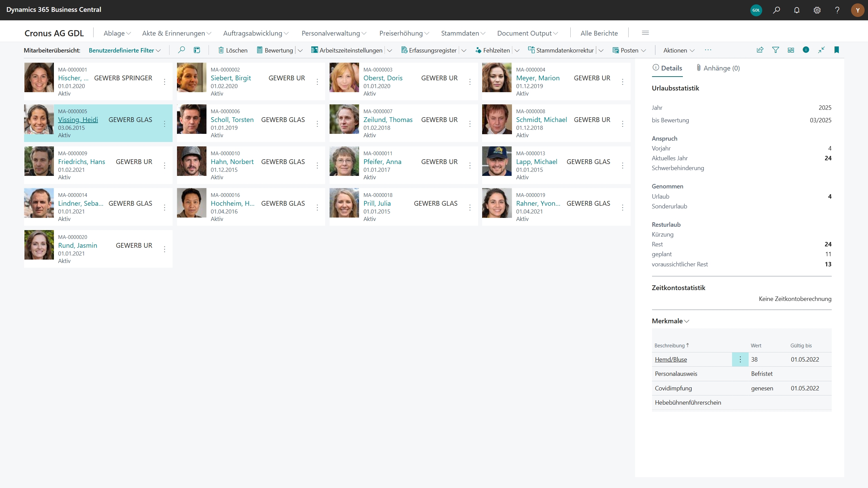
Task: Switch the layout view icon
Action: click(x=791, y=50)
